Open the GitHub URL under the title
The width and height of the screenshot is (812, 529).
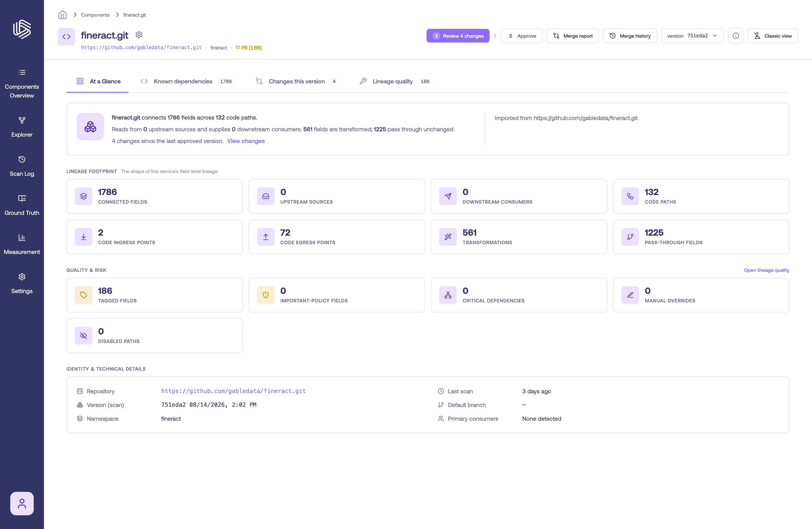141,47
